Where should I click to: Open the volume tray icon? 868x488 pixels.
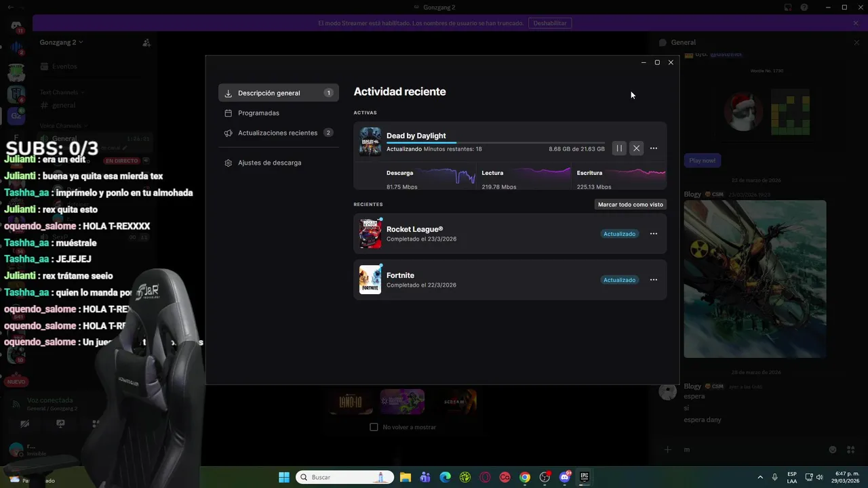pyautogui.click(x=820, y=477)
